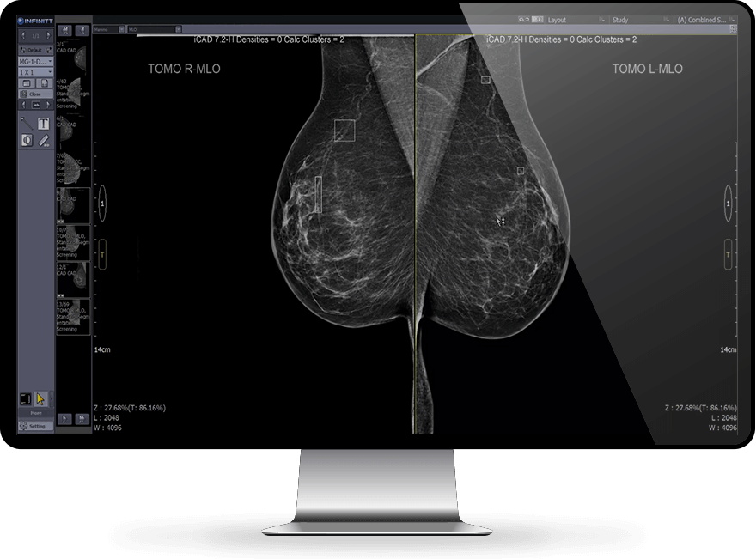Image resolution: width=756 pixels, height=559 pixels.
Task: Open the Setting button
Action: point(35,425)
